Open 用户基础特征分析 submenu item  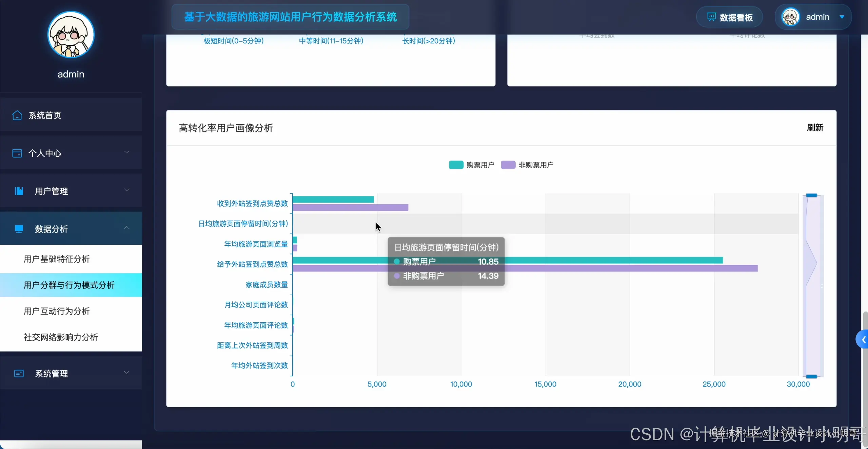(x=57, y=259)
